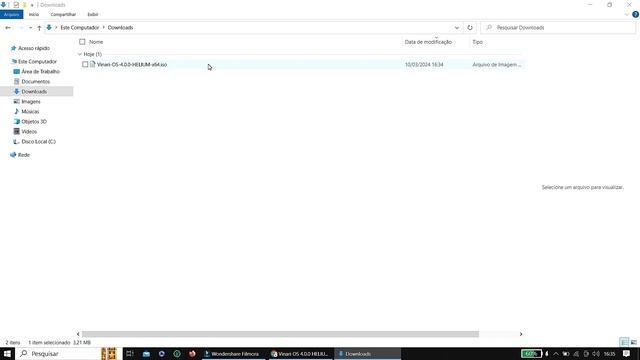Open Músicas folder in sidebar

[x=30, y=111]
